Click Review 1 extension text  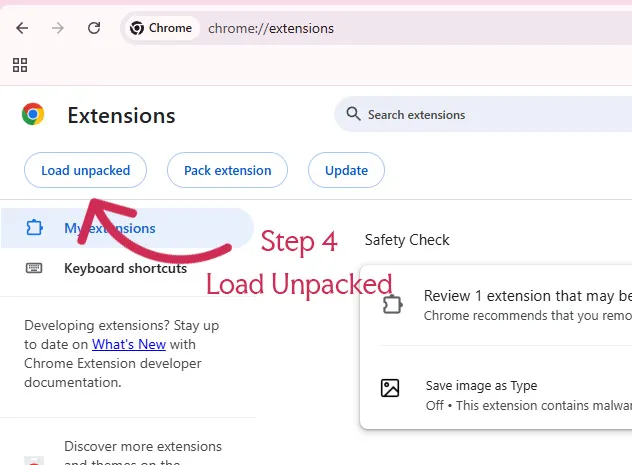point(528,296)
